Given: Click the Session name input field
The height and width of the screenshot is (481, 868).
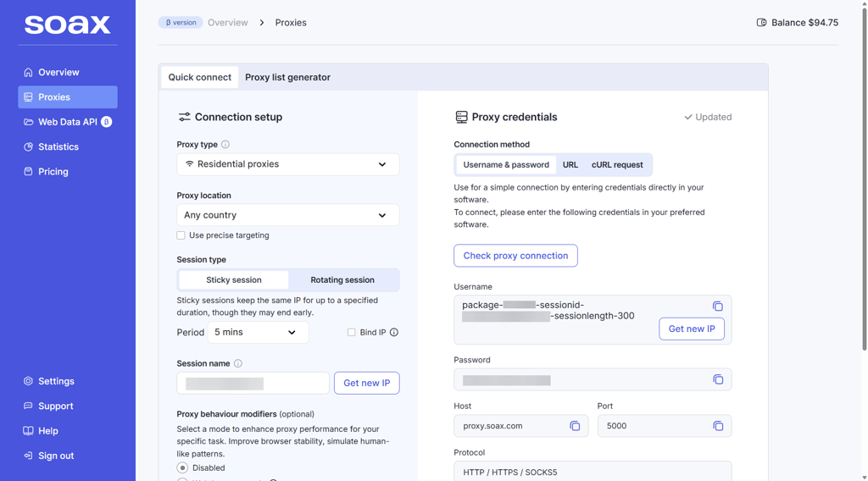Looking at the screenshot, I should point(253,383).
